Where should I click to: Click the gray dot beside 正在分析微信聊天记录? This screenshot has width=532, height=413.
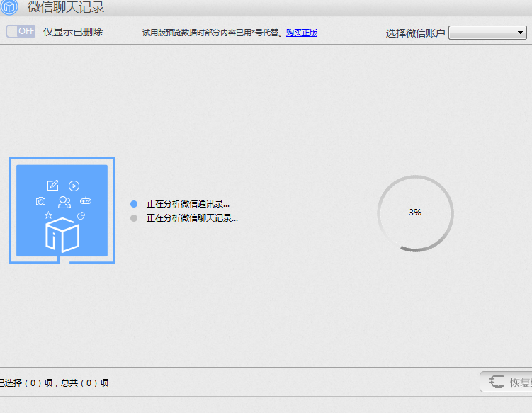point(134,218)
